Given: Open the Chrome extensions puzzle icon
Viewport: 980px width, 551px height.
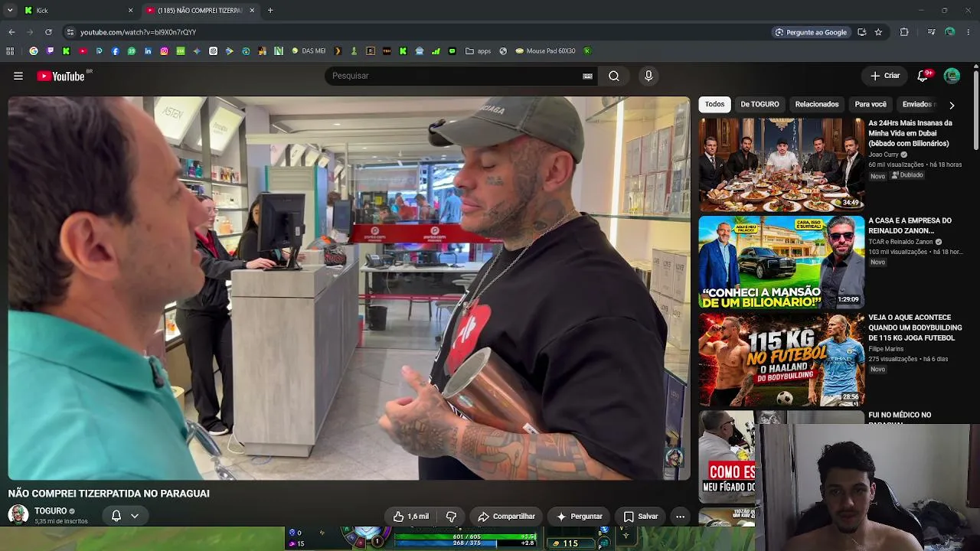Looking at the screenshot, I should (x=904, y=32).
